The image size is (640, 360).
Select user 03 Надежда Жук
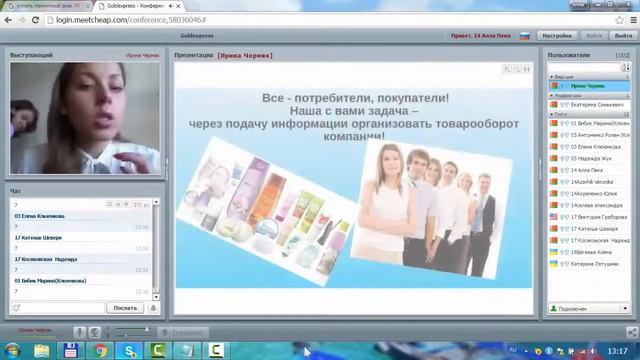pos(589,158)
